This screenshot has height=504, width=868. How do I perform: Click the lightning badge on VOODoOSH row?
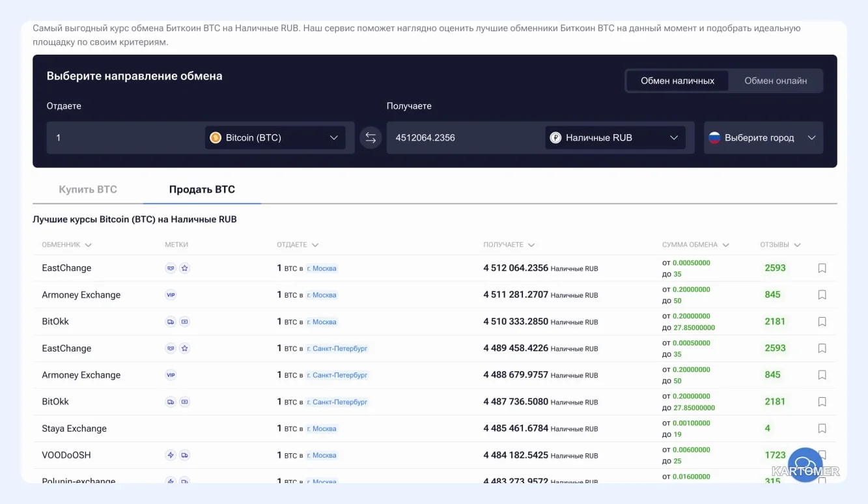[171, 455]
